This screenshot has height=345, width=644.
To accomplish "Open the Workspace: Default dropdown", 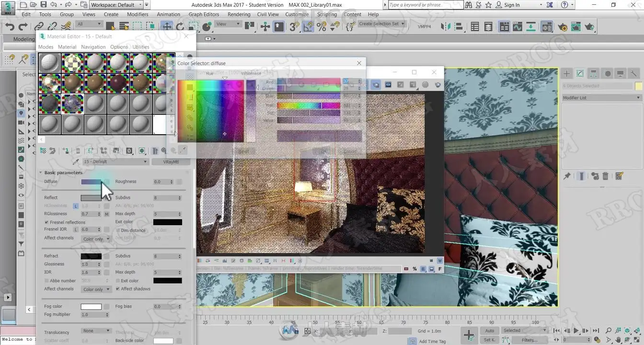I will pos(116,5).
